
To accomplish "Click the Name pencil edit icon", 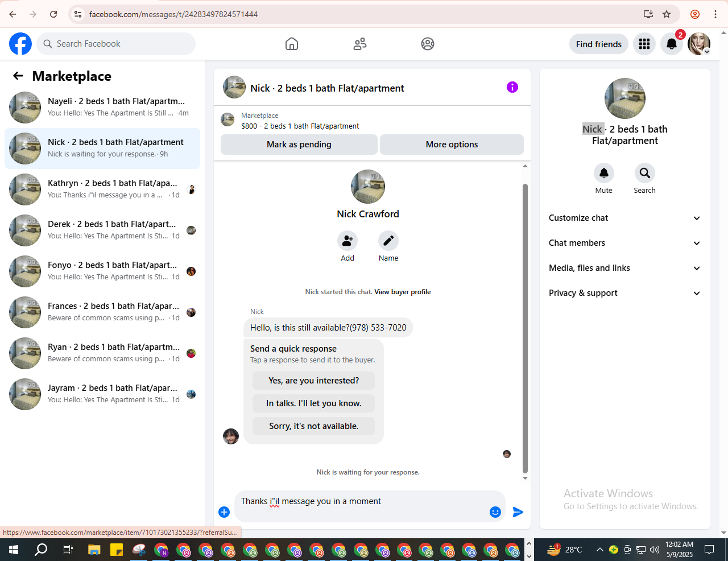I will [388, 241].
